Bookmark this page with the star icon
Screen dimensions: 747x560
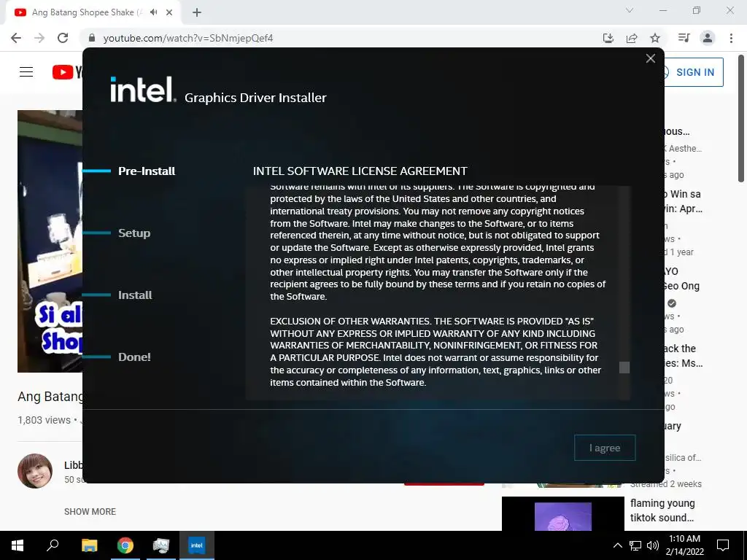655,38
